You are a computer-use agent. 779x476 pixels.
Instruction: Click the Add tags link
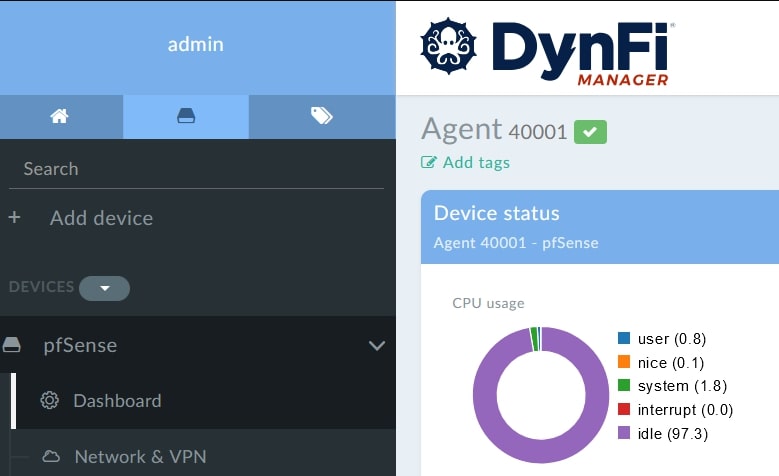coord(476,162)
